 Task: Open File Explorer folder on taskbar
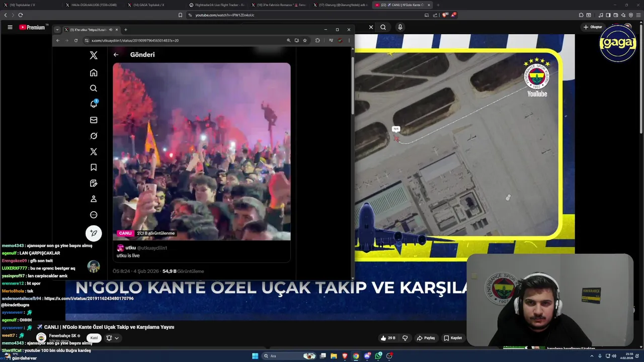[334, 356]
